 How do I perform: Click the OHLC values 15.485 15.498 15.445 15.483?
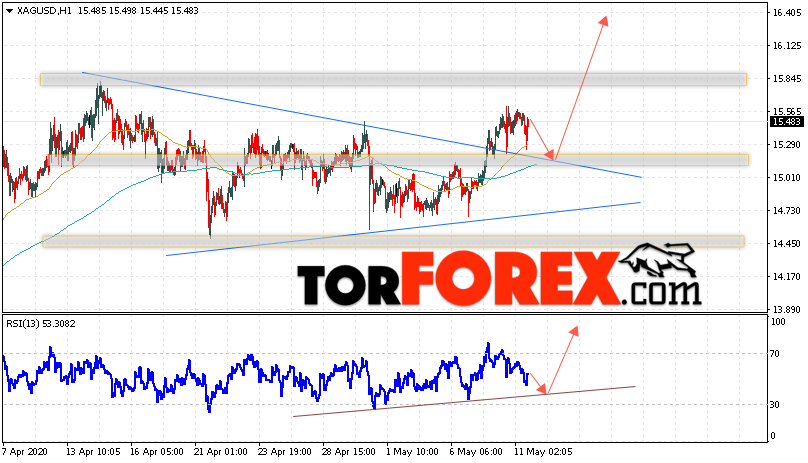[138, 11]
